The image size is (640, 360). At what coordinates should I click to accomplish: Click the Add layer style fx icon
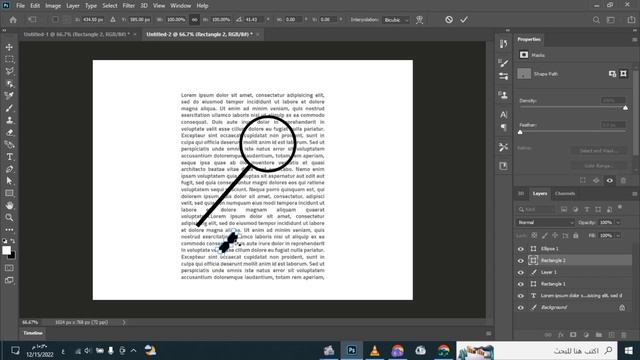[561, 335]
